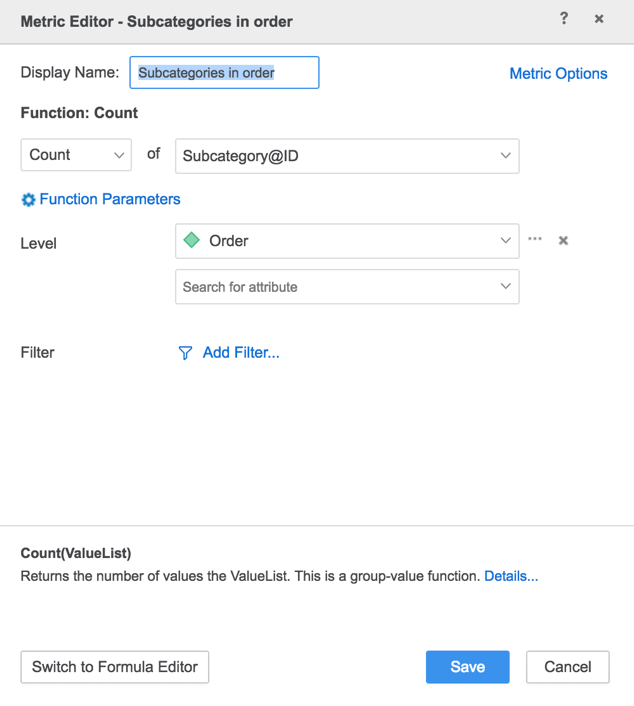Expand the Count function dropdown
Viewport: 634px width, 706px height.
(x=76, y=155)
